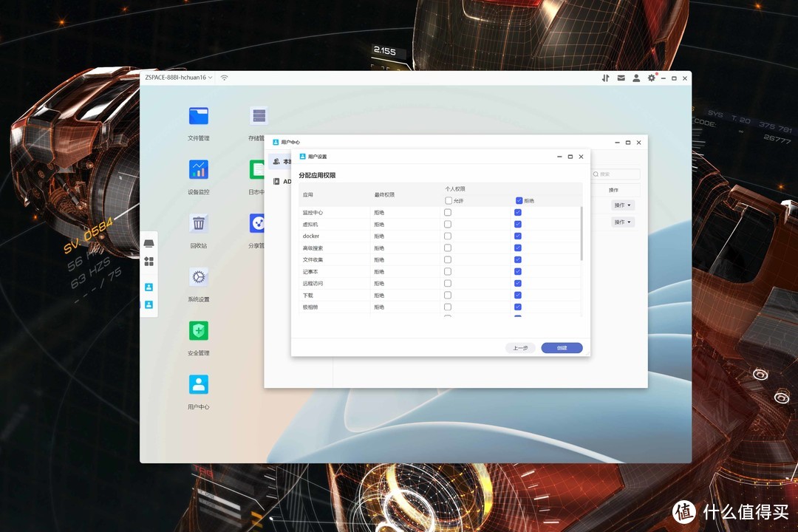
Task: Launch the 系统设置 system settings icon
Action: 198,277
